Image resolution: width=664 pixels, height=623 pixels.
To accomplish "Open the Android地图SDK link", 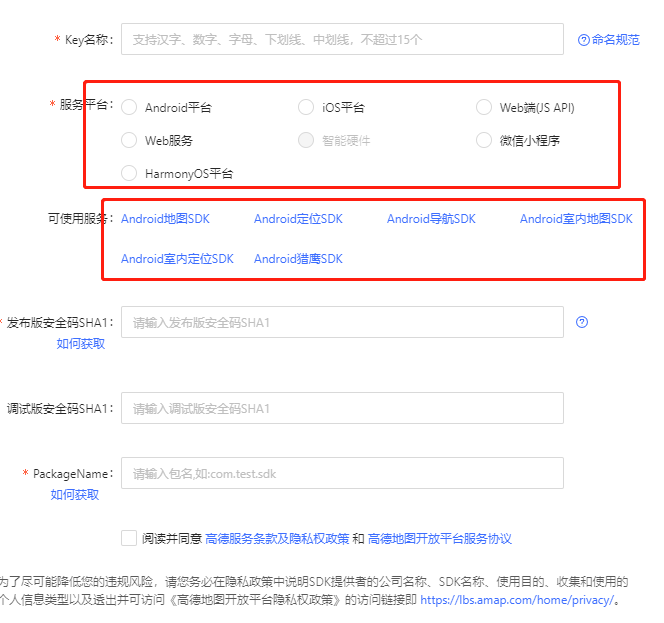I will click(165, 219).
